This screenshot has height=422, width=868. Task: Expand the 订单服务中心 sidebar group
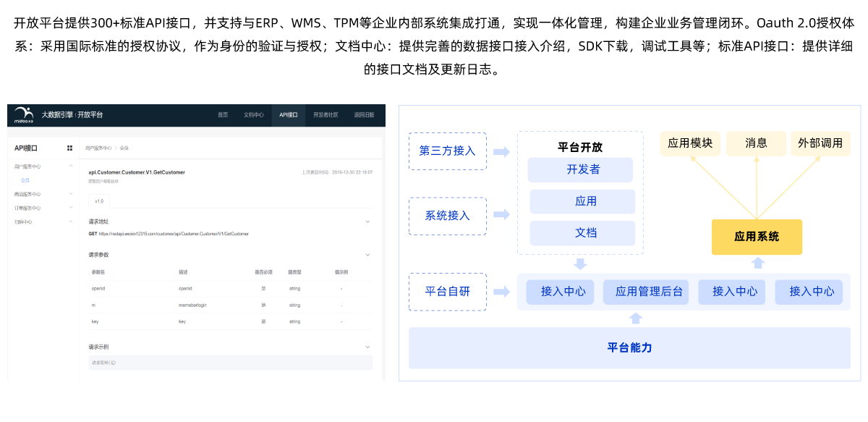[x=71, y=208]
